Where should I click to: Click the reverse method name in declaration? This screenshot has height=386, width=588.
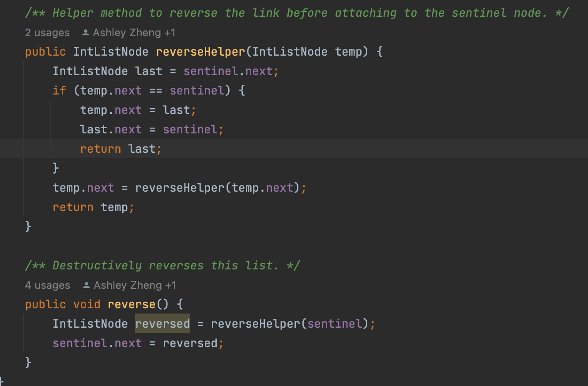(x=131, y=304)
